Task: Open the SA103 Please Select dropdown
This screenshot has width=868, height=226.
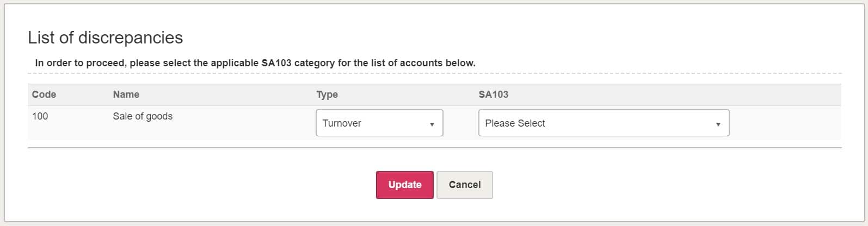Action: [604, 123]
